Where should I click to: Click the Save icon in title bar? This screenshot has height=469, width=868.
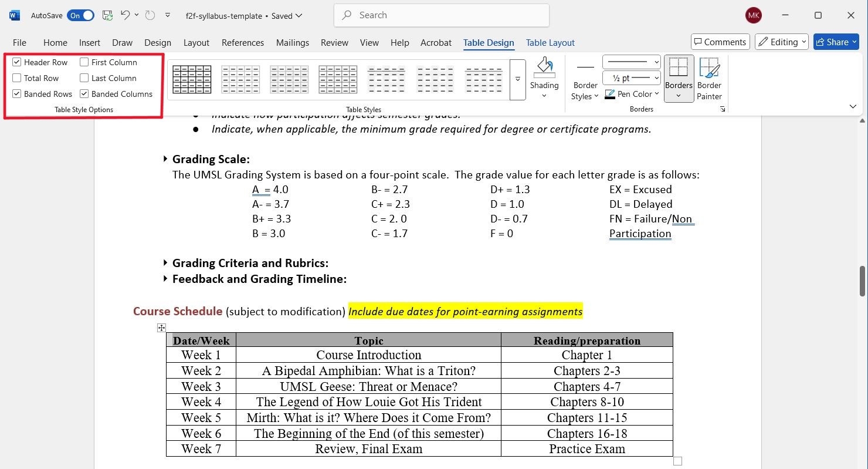click(x=107, y=15)
